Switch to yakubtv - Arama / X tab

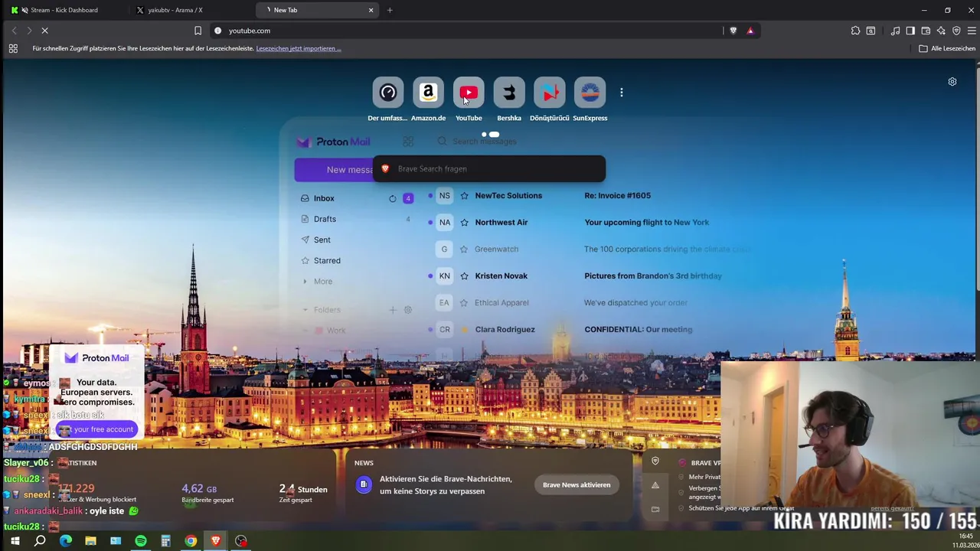coord(175,10)
